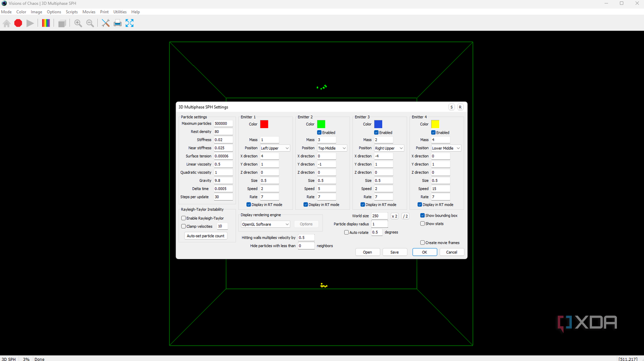Click the Save button in settings dialog
The height and width of the screenshot is (361, 644).
coord(395,252)
